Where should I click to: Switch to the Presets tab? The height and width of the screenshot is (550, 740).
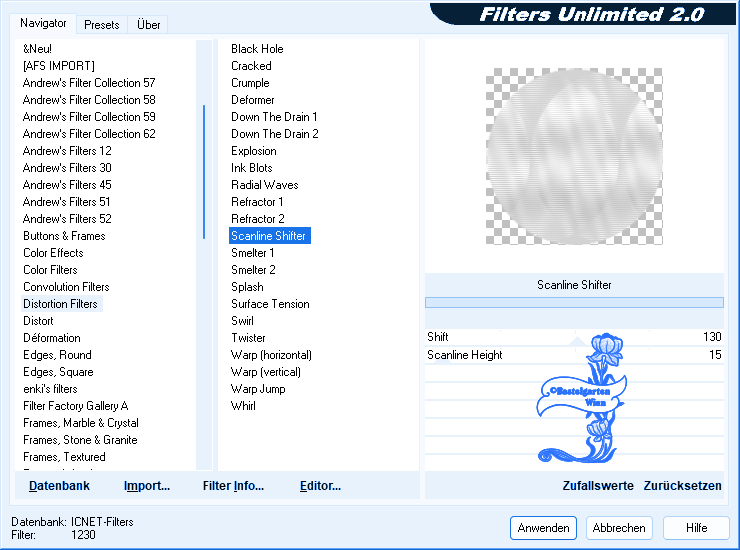(x=101, y=25)
